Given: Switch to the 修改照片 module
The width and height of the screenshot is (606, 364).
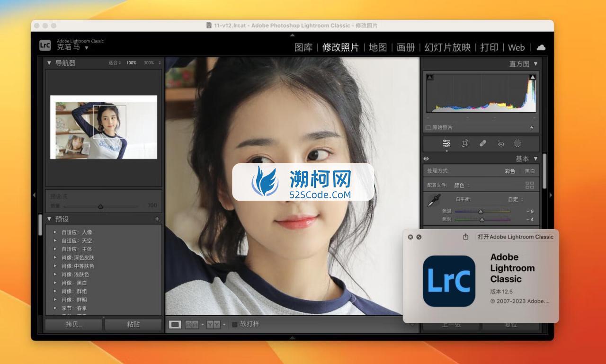Looking at the screenshot, I should tap(340, 47).
